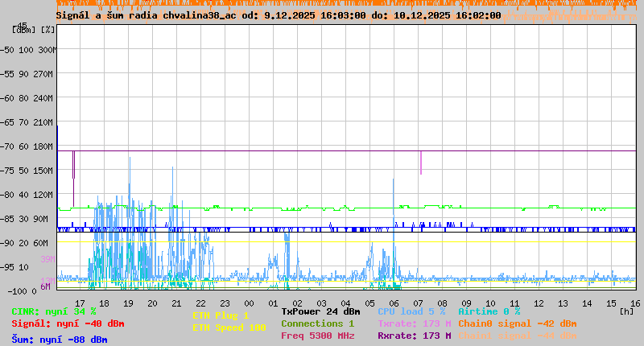Click the 'Signál: nyní -40 dBm' legend entry
The height and width of the screenshot is (346, 644).
point(68,323)
